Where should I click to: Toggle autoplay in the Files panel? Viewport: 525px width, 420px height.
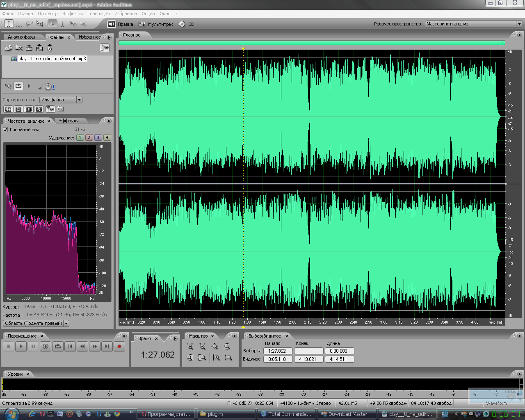[x=8, y=86]
